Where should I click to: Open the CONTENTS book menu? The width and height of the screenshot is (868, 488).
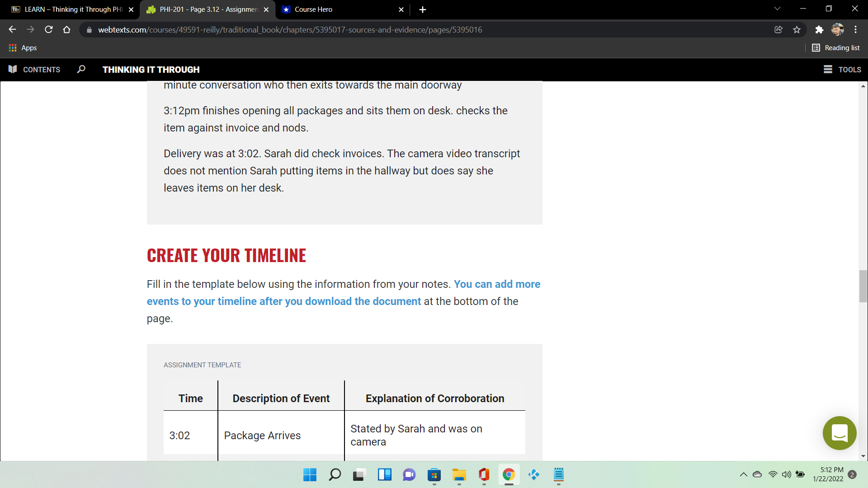click(x=34, y=69)
